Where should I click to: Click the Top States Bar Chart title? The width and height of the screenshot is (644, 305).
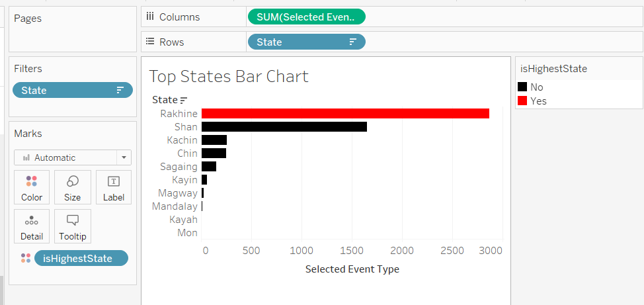click(x=229, y=76)
